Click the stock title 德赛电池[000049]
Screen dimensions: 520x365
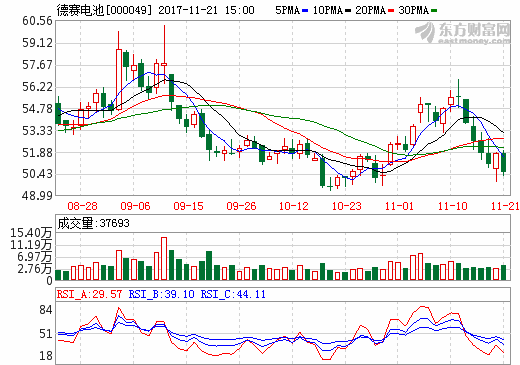point(104,10)
